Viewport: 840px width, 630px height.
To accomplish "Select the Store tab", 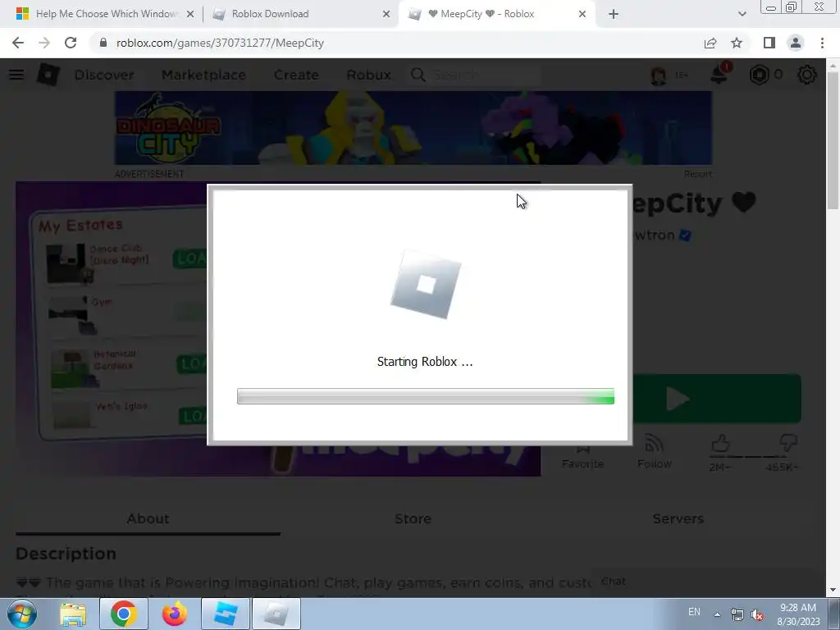I will [413, 518].
